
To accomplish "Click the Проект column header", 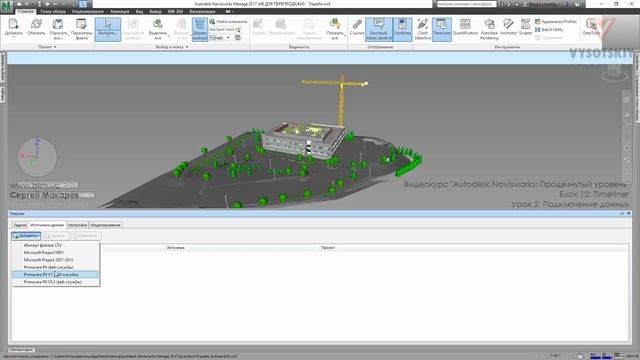I will 328,248.
